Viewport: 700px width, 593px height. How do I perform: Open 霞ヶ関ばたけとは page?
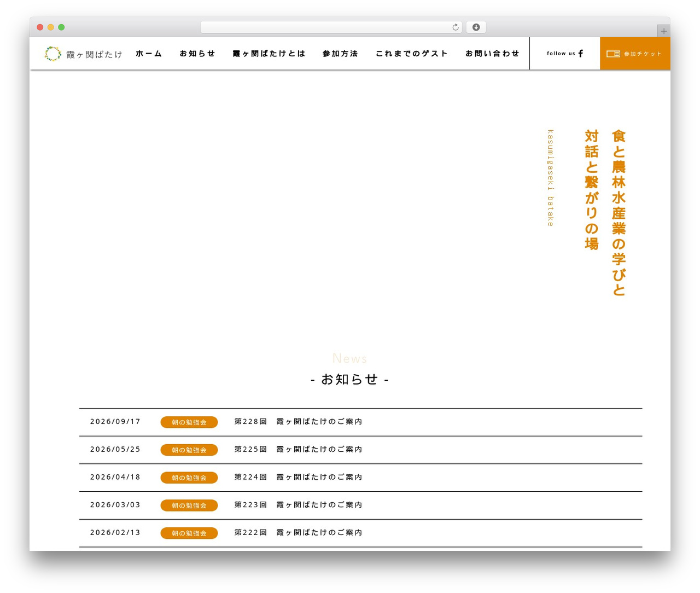pyautogui.click(x=269, y=54)
